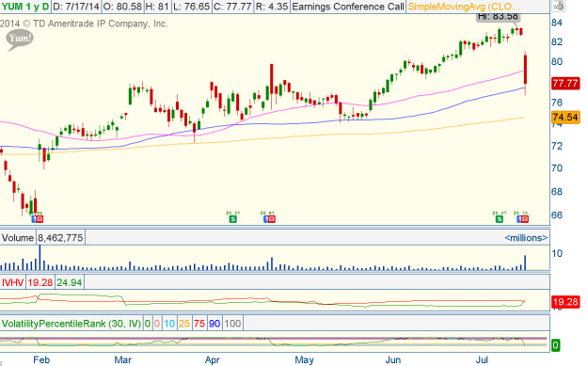The image size is (588, 366).
Task: Click the Hi: 83.58 price bubble
Action: coord(498,17)
